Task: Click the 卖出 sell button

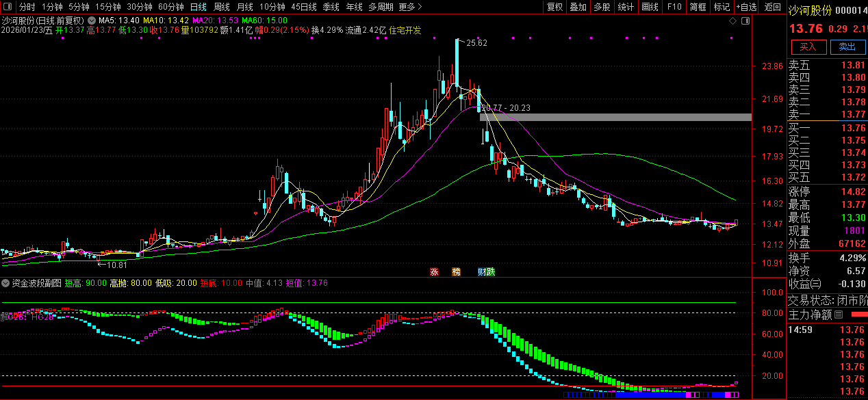Action: tap(847, 46)
